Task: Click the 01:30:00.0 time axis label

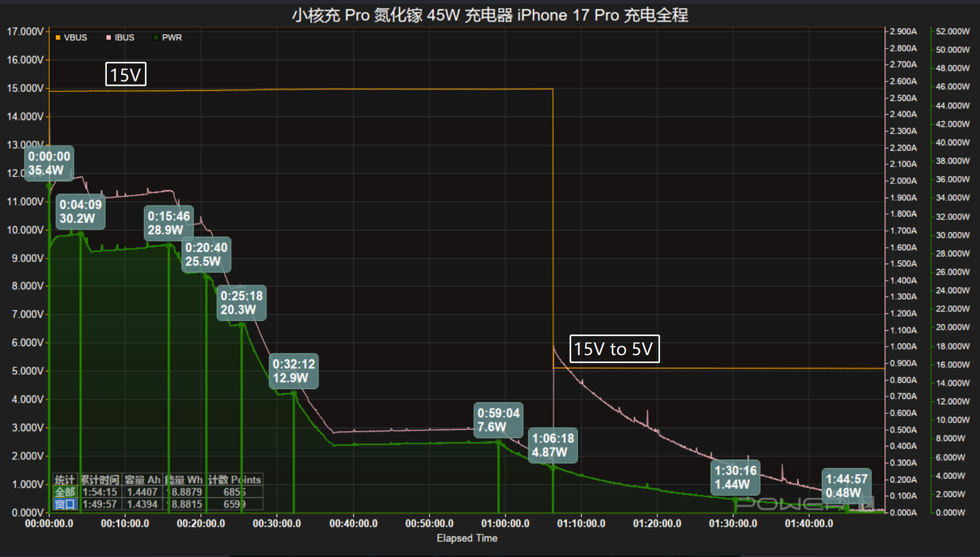Action: 733,524
